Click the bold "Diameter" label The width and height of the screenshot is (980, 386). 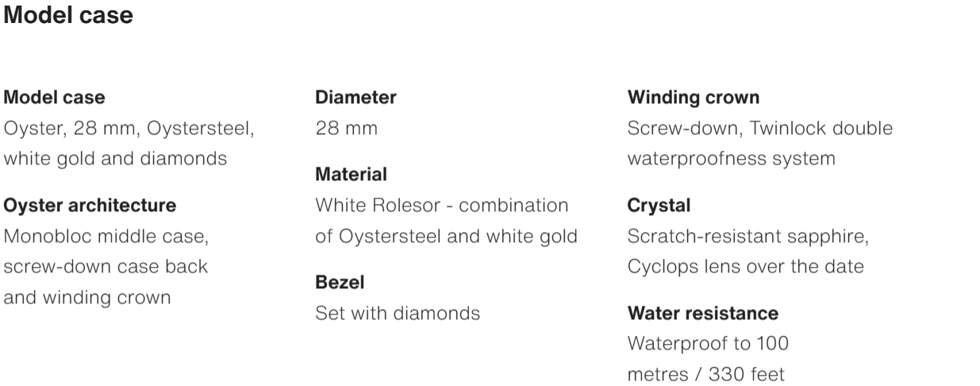(x=355, y=98)
